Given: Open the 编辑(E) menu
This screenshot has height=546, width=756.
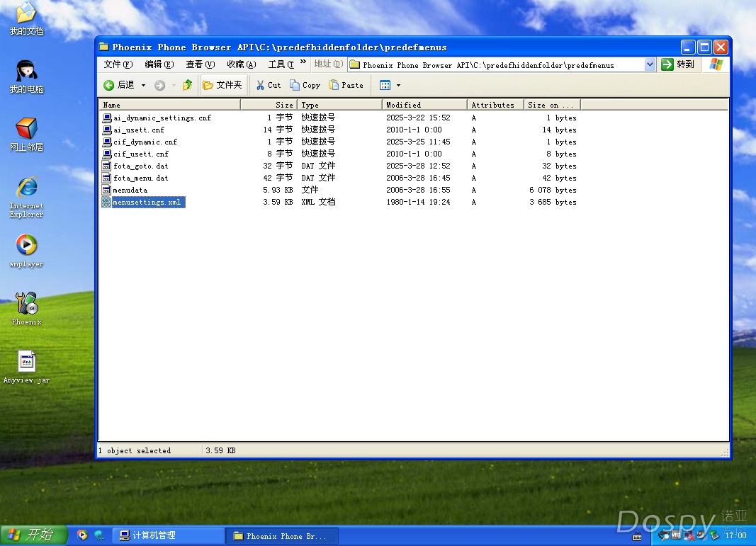Looking at the screenshot, I should tap(159, 64).
